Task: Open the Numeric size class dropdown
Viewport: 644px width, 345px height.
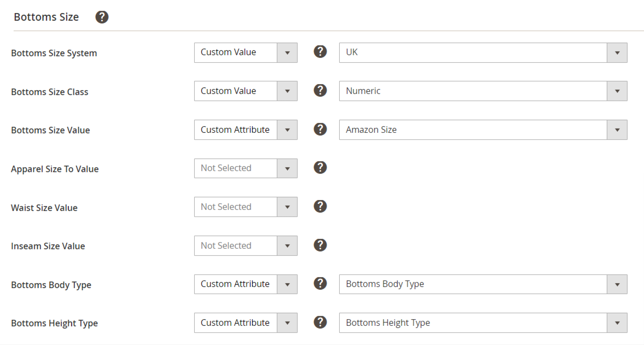Action: [483, 91]
